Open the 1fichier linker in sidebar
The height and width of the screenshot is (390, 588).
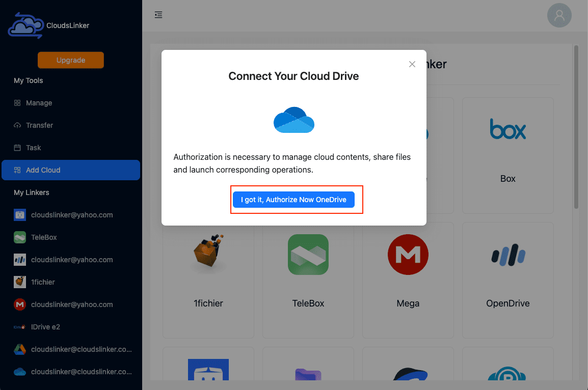pyautogui.click(x=70, y=282)
